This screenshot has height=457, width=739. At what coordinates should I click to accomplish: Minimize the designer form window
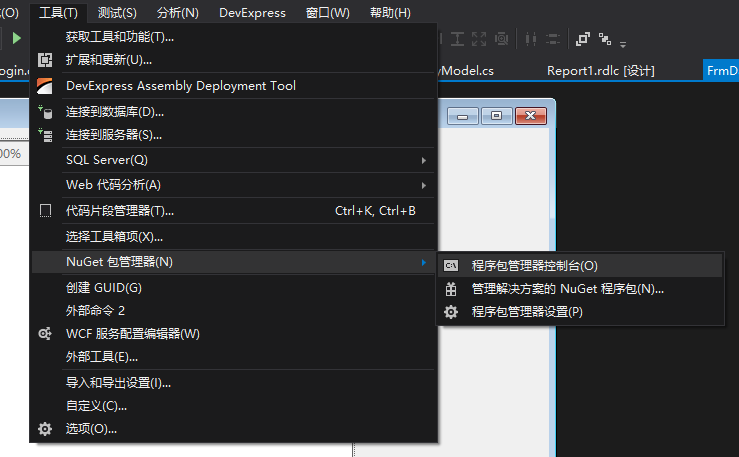pos(463,116)
